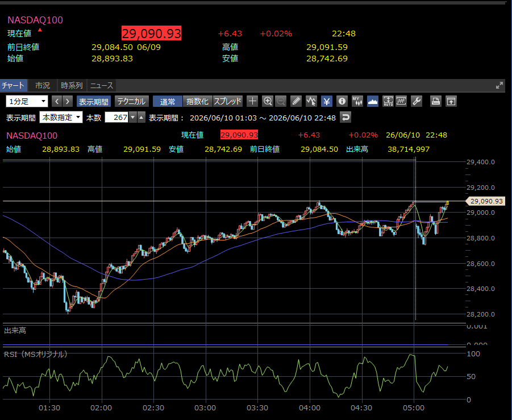Expand the panel with diagonal arrows icon
The width and height of the screenshot is (512, 420).
point(499,86)
